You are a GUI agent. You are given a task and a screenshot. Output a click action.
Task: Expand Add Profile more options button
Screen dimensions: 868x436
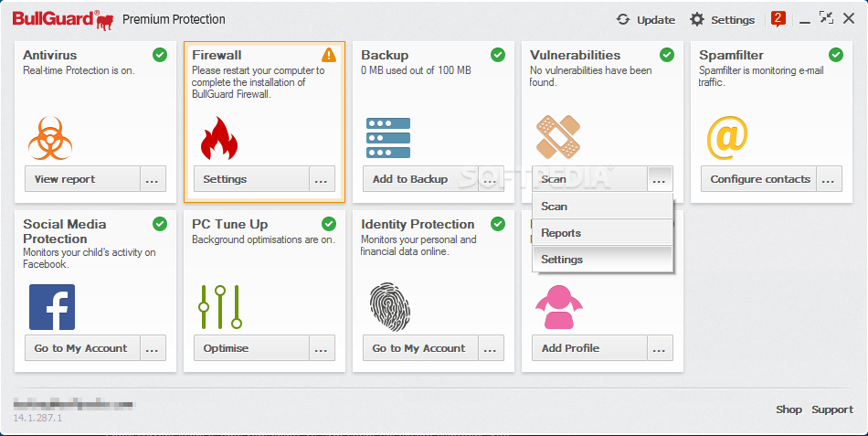(x=660, y=348)
